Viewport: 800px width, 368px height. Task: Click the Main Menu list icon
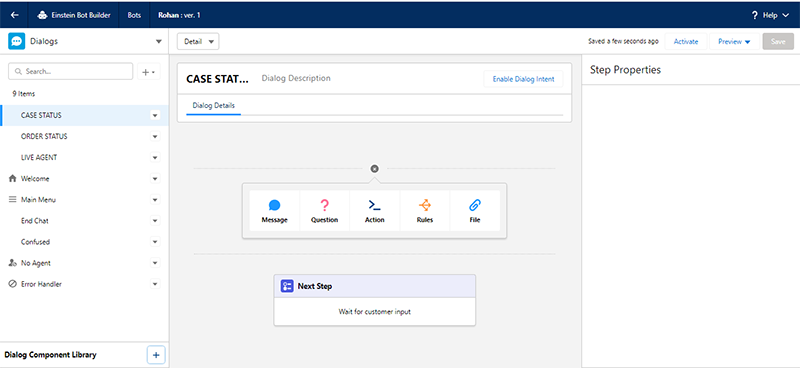[13, 200]
